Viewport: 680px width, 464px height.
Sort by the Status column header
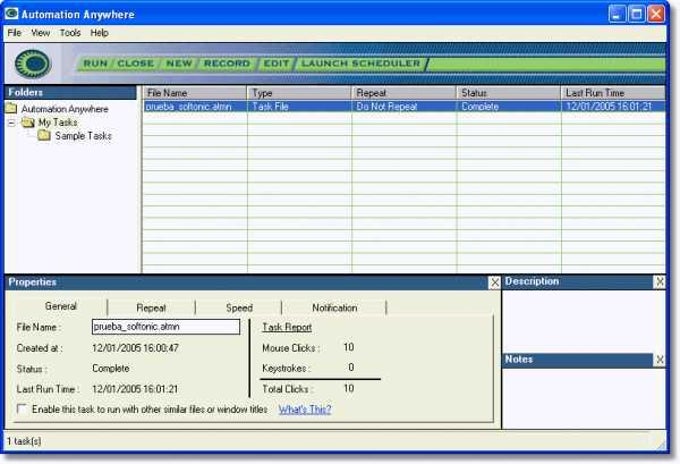click(509, 93)
